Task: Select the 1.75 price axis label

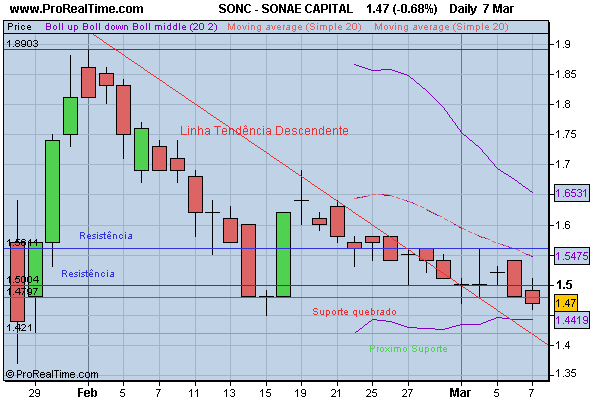Action: click(x=566, y=134)
